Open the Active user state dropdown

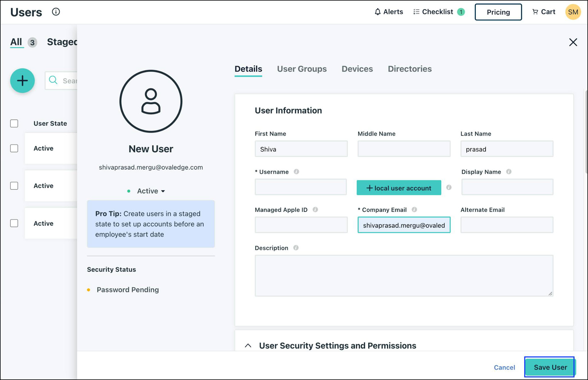(x=151, y=191)
